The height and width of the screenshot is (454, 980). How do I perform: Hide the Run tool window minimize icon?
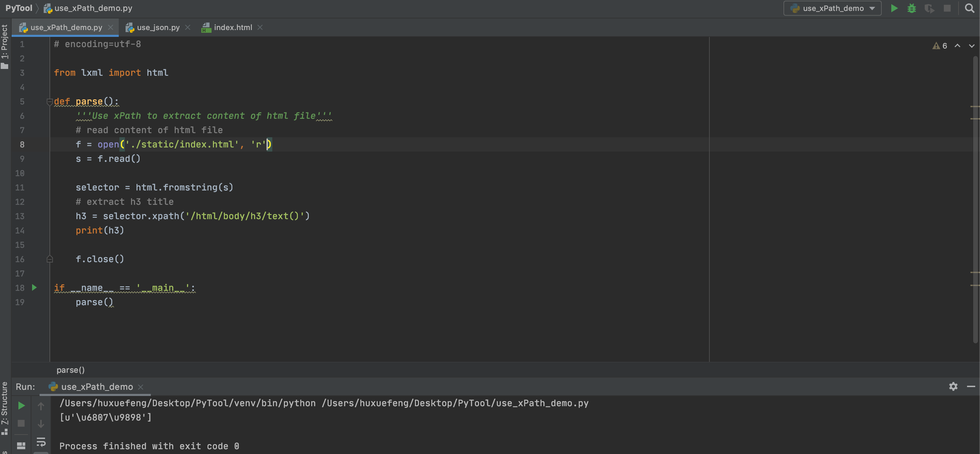pos(971,387)
